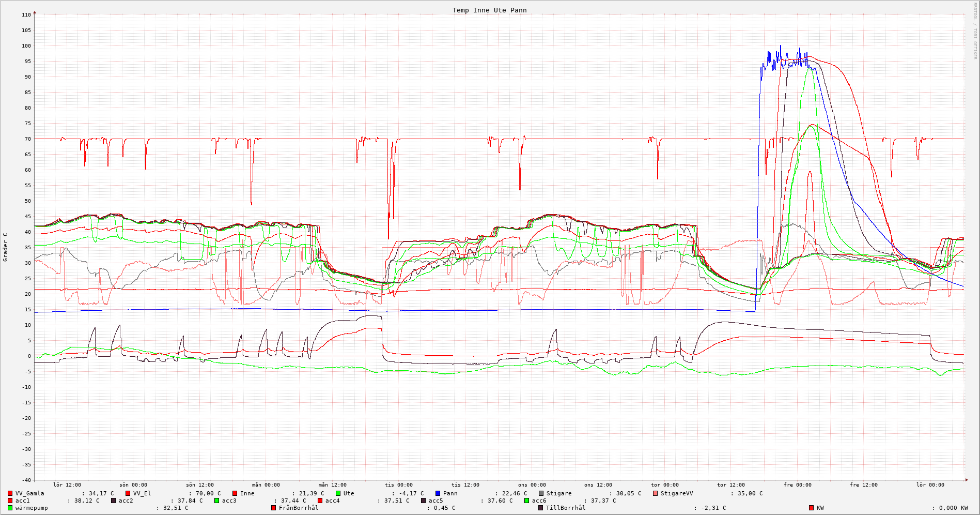Click the graph title Temp Inne Ute Pann
This screenshot has width=980, height=515.
point(489,10)
